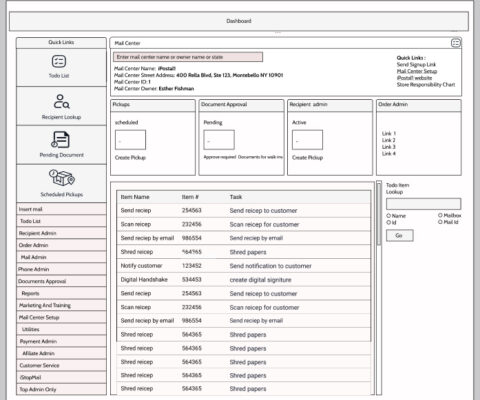Click the Recipient Lookup person-search icon
480x400 pixels.
61,102
